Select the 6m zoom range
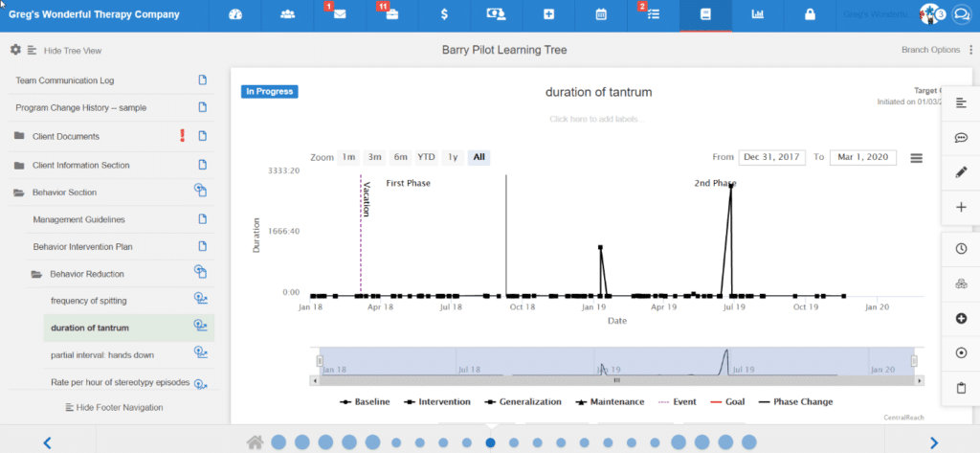Image resolution: width=980 pixels, height=453 pixels. pyautogui.click(x=400, y=157)
